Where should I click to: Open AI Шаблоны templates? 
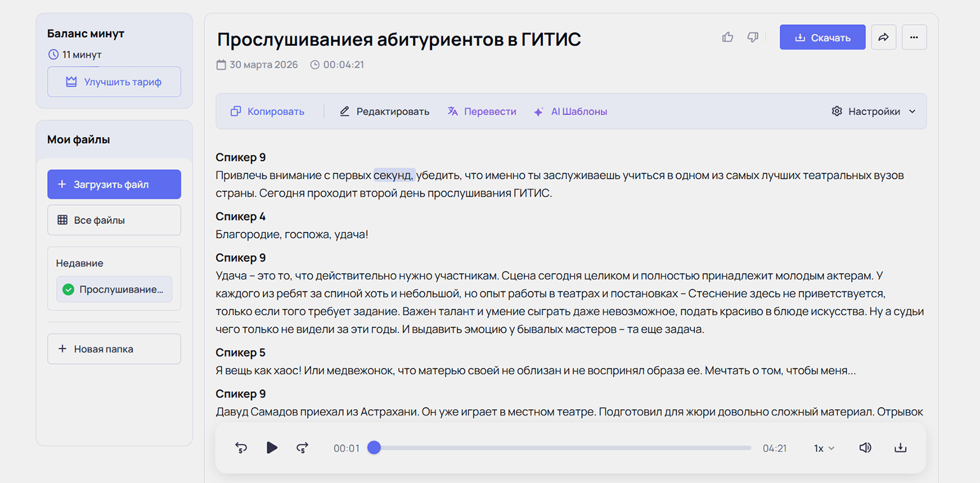pyautogui.click(x=570, y=111)
